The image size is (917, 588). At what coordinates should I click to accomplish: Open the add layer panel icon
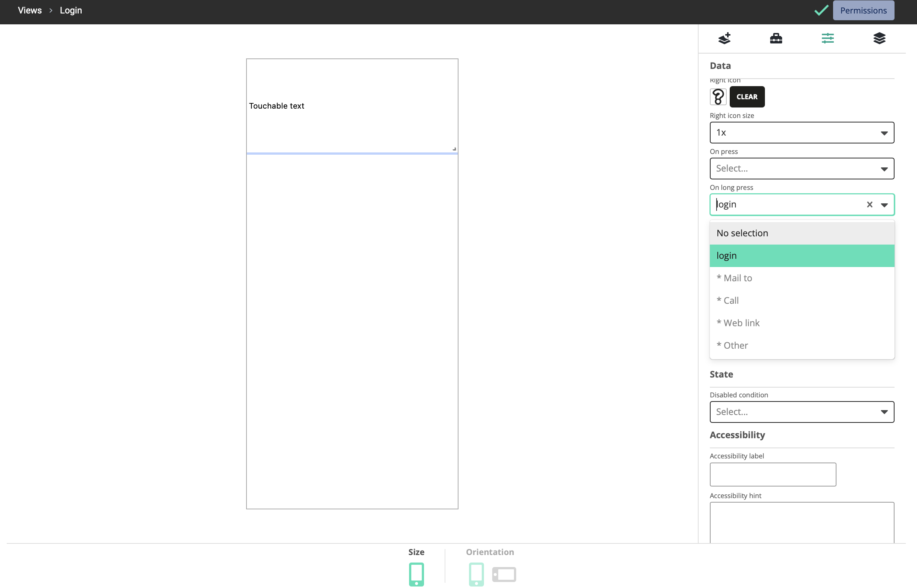pyautogui.click(x=724, y=38)
